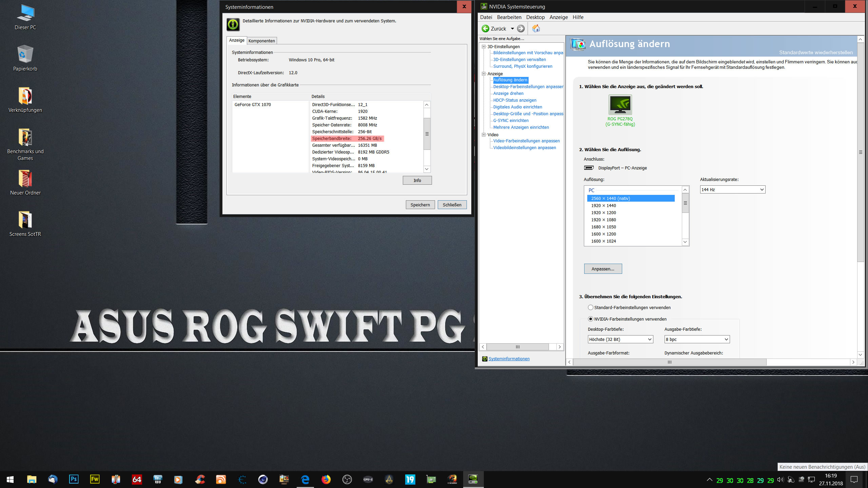
Task: Open the Bearbeiten menu
Action: coord(509,17)
